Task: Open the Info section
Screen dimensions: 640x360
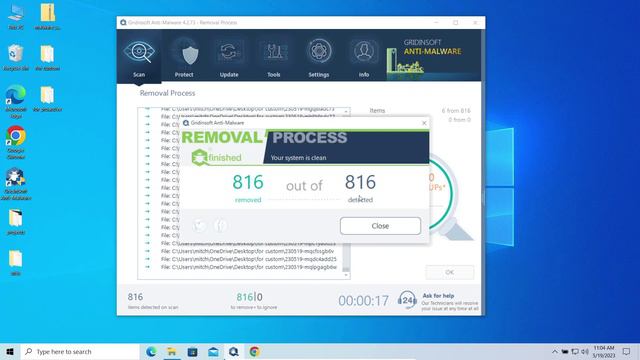Action: [364, 57]
